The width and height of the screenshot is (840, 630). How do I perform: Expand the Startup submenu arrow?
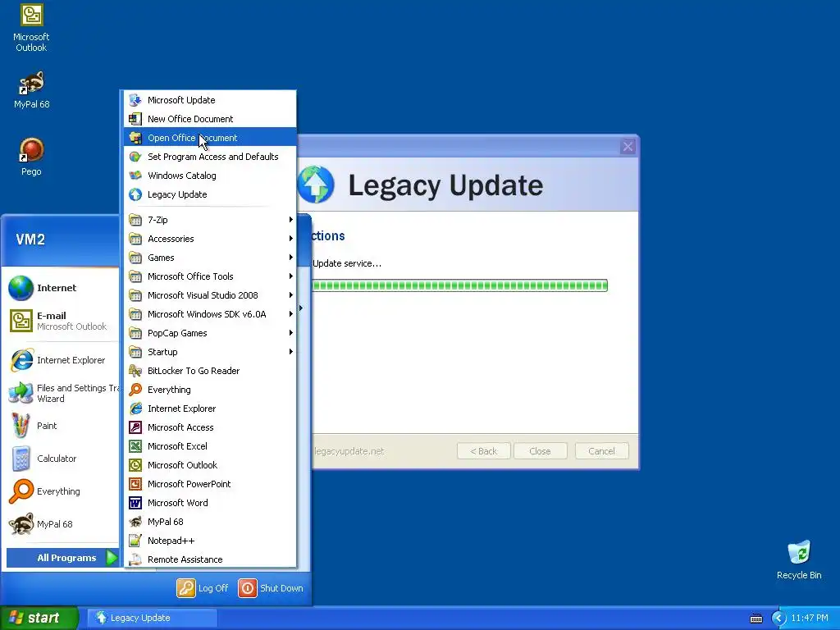(x=291, y=351)
